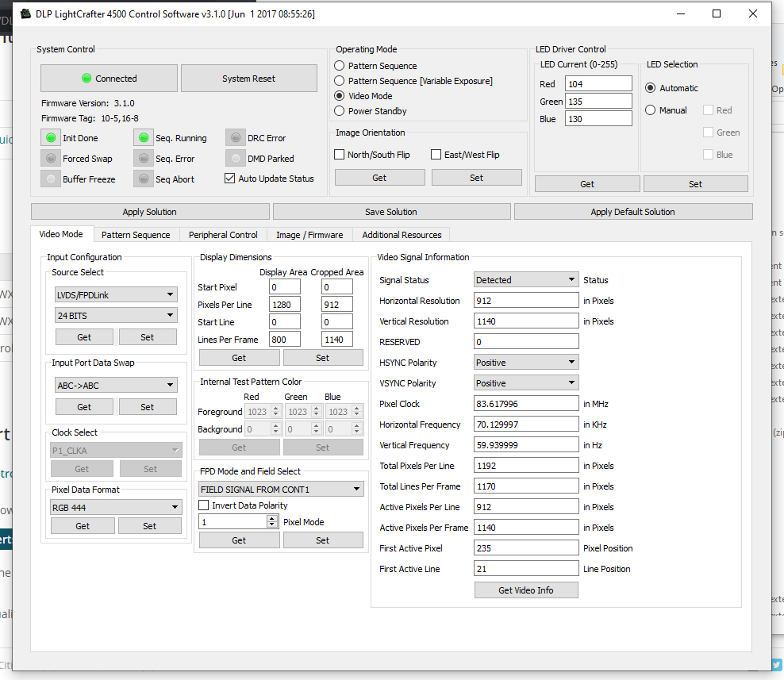Click Set under Input Port Data Swap
This screenshot has height=680, width=784.
tap(148, 407)
